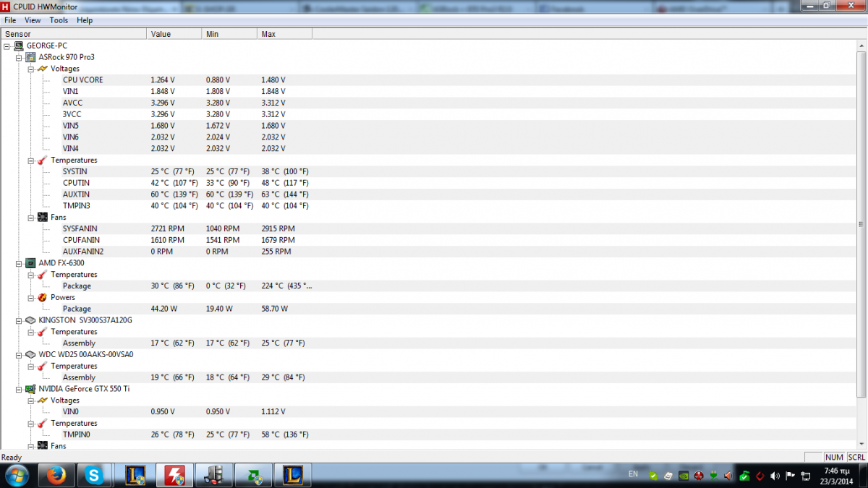Click the Voltages icon under ASRock 970 Pro3
Viewport: 868px width, 488px height.
[43, 69]
